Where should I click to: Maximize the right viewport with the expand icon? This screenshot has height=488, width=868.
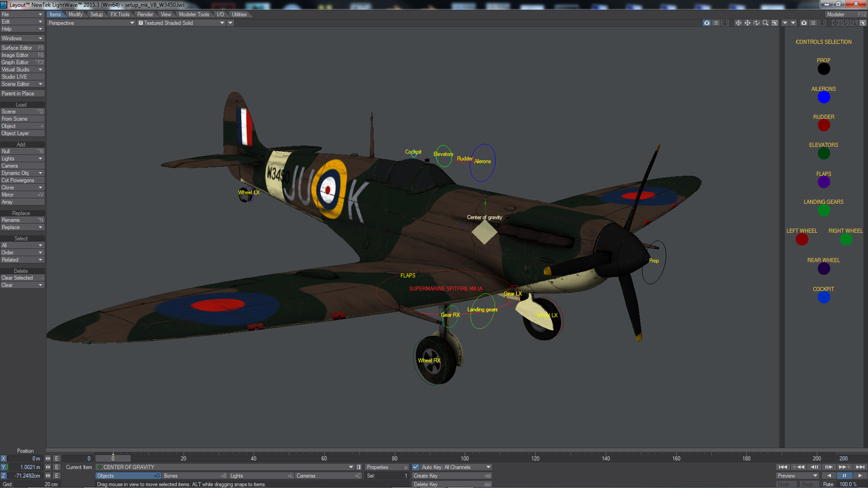(863, 23)
